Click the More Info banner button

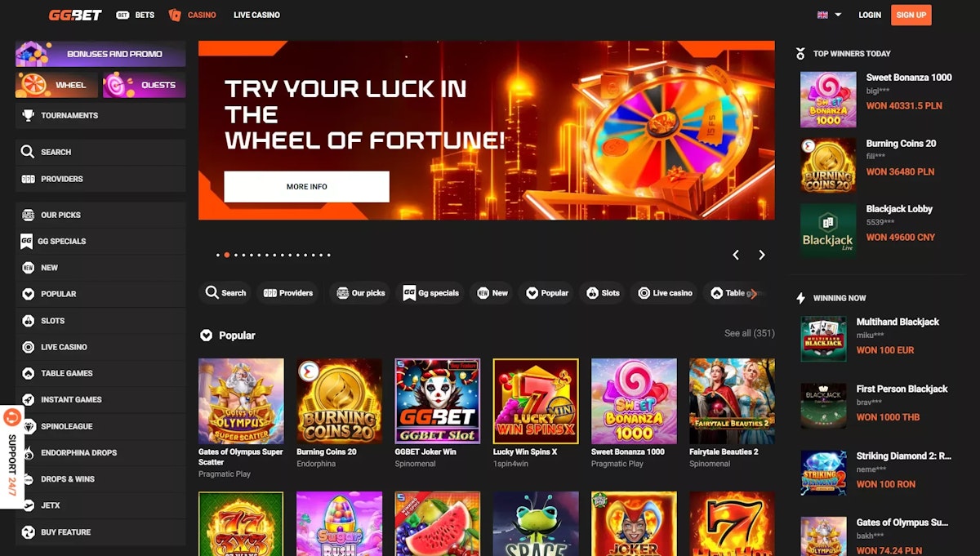coord(306,187)
